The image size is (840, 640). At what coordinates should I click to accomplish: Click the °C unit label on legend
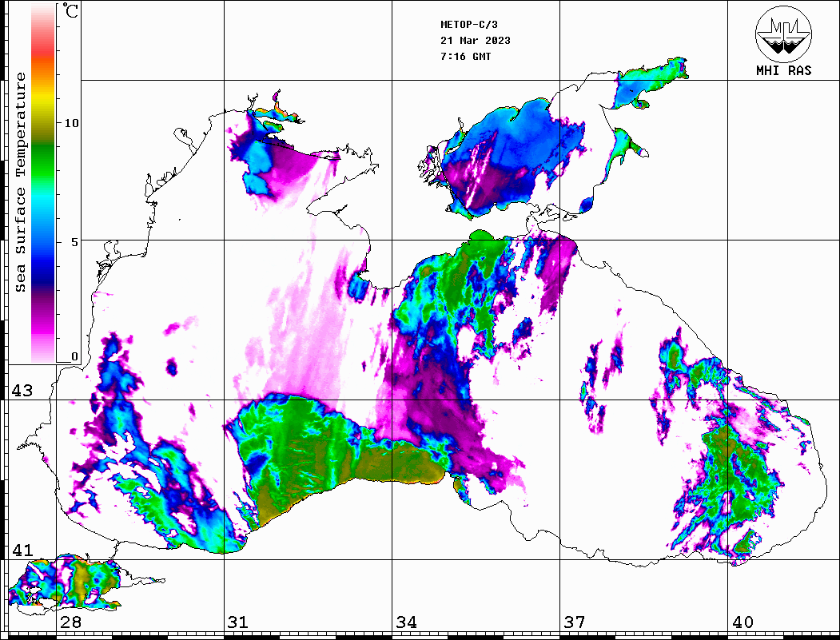[70, 10]
